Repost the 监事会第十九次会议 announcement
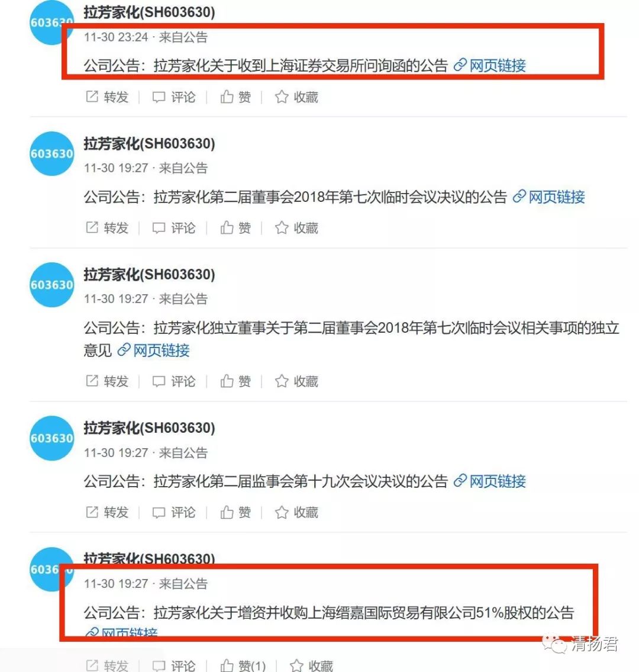 pyautogui.click(x=107, y=512)
